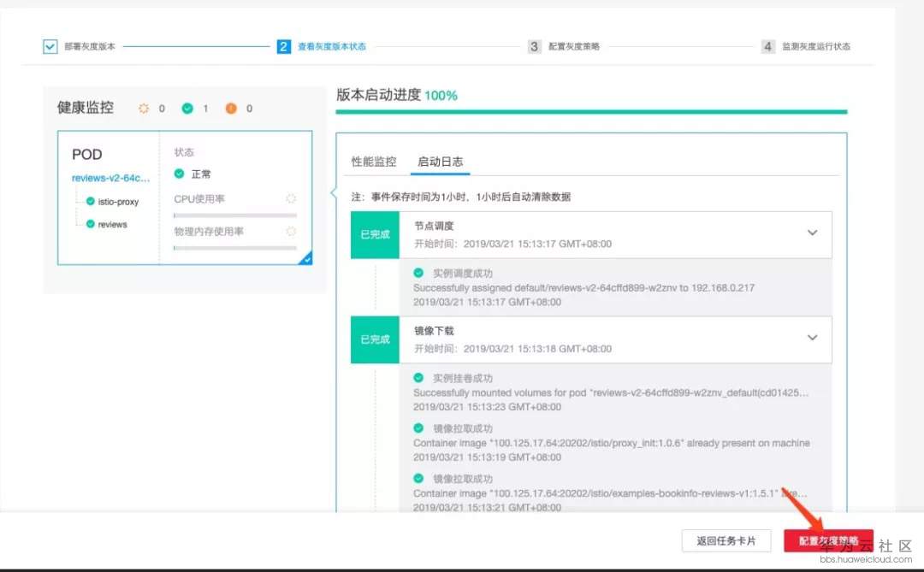The height and width of the screenshot is (572, 924).
Task: Select the reviews container item
Action: [x=113, y=225]
